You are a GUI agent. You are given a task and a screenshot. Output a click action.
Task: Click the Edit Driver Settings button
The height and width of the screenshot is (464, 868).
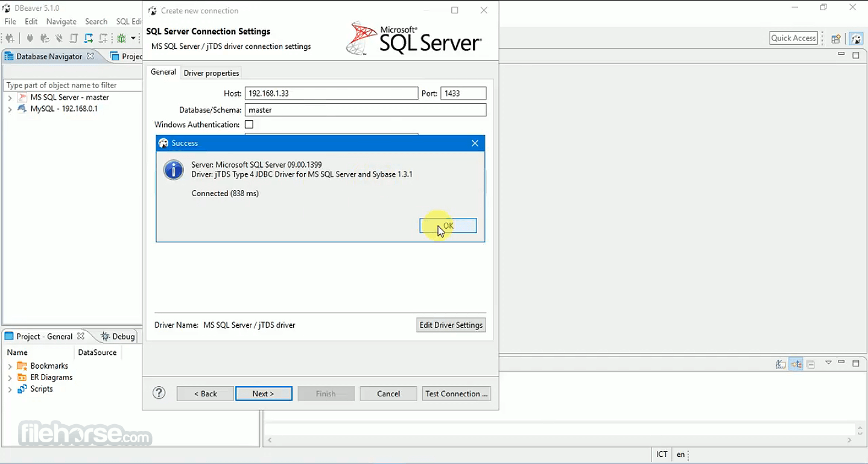(451, 325)
